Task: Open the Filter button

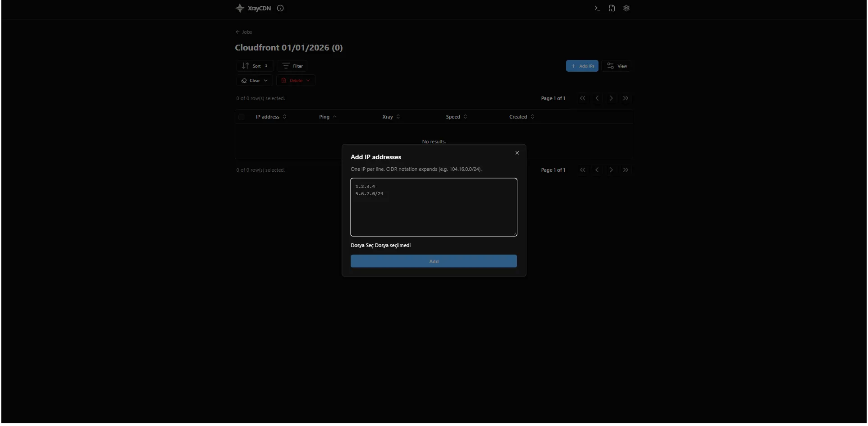Action: coord(292,66)
